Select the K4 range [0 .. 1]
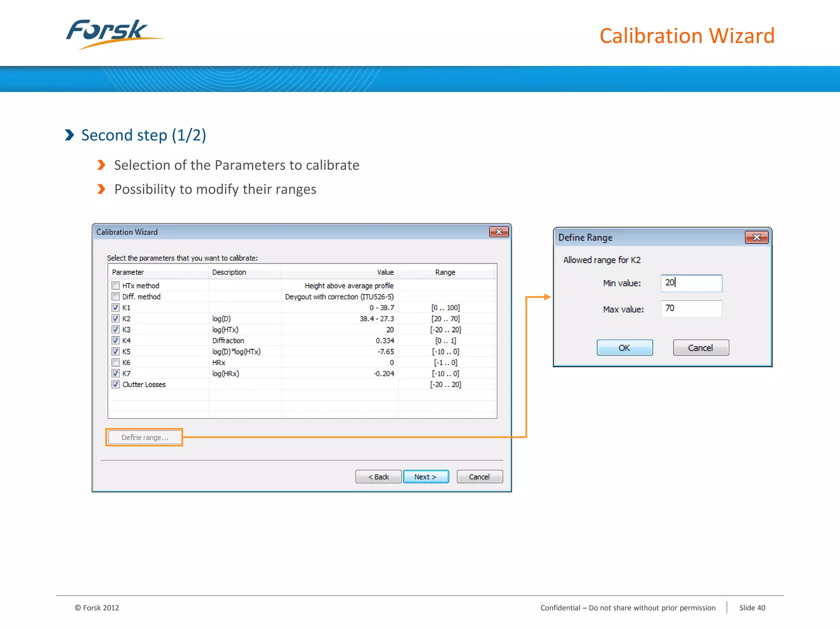The width and height of the screenshot is (840, 630). click(445, 340)
